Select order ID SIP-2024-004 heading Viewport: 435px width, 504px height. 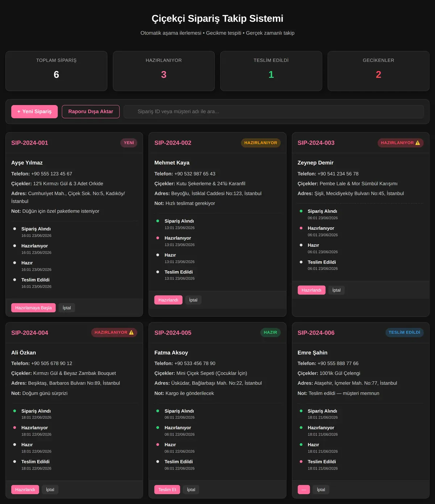pos(30,333)
